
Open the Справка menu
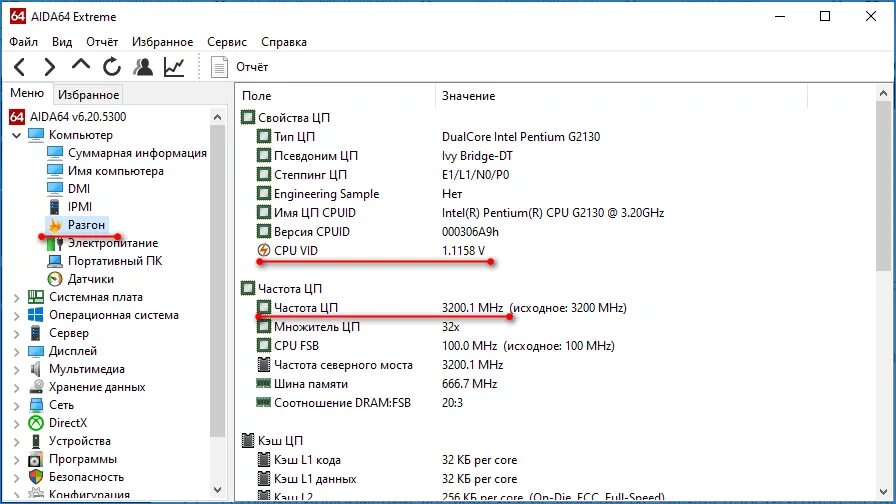[283, 42]
